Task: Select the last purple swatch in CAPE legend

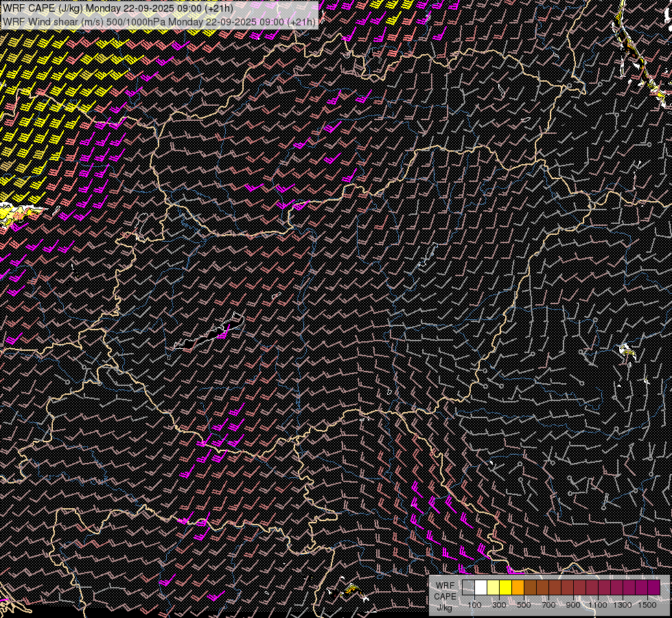Action: 654,587
